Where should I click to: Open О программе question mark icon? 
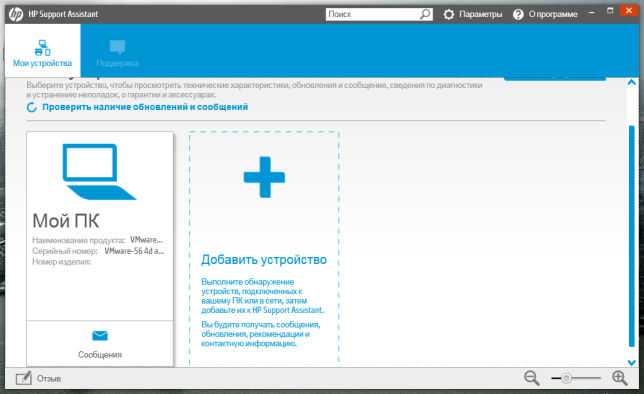(x=518, y=14)
